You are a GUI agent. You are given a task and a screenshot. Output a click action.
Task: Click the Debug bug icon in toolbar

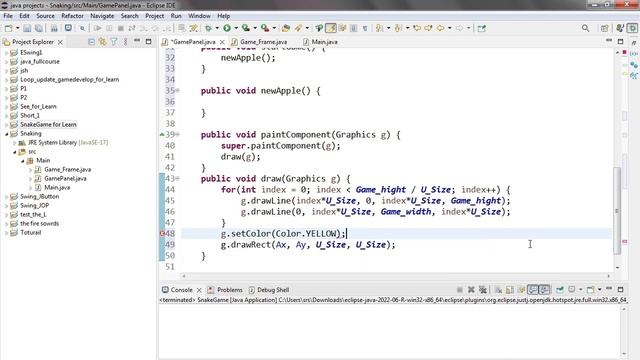point(209,28)
